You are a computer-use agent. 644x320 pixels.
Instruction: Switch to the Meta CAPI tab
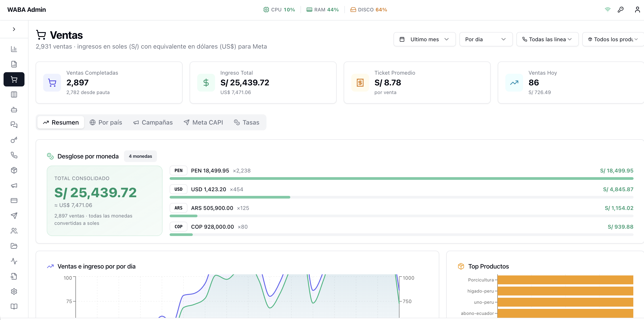203,122
